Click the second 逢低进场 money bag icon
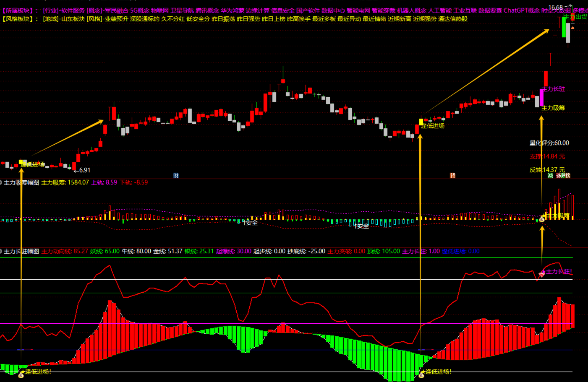The width and height of the screenshot is (588, 382). 421,374
